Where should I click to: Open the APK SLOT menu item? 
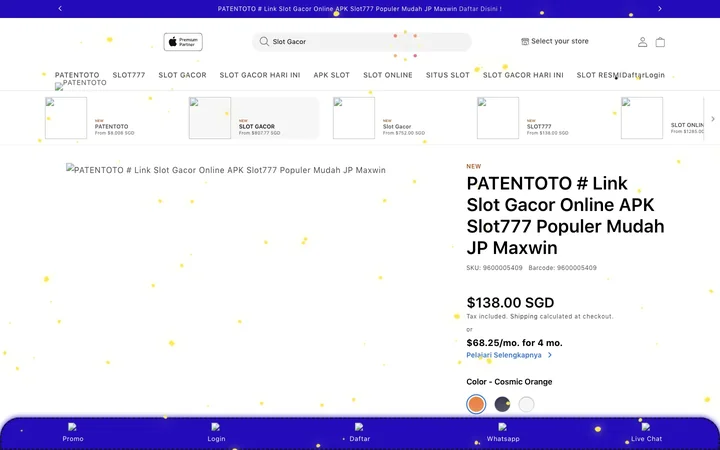click(x=332, y=75)
